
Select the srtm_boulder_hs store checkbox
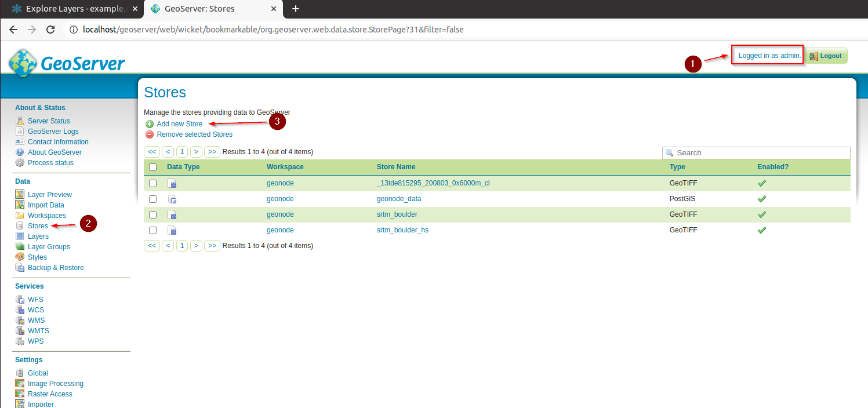pos(153,230)
